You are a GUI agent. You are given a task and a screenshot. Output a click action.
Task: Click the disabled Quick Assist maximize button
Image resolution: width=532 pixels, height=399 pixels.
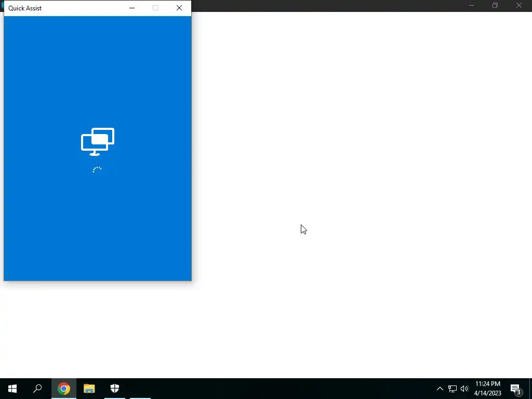155,8
